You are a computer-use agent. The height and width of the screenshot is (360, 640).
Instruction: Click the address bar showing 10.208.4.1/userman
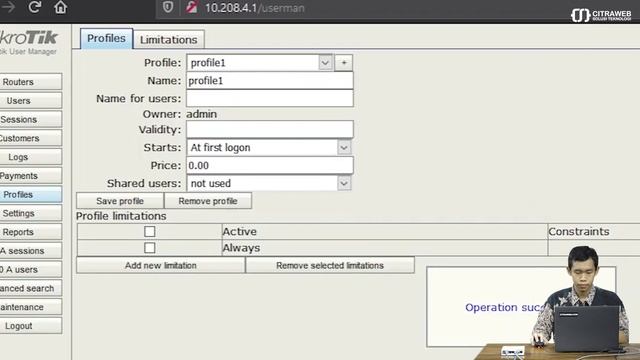pyautogui.click(x=254, y=8)
